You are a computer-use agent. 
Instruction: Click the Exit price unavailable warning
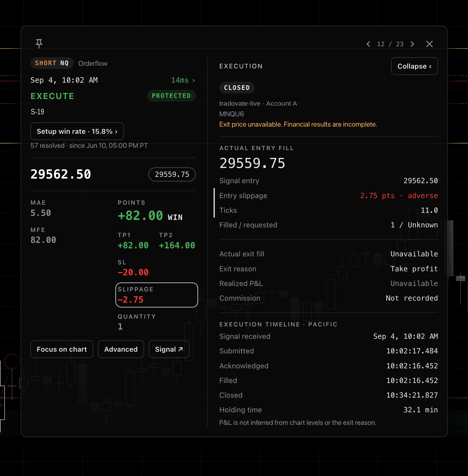pyautogui.click(x=298, y=124)
